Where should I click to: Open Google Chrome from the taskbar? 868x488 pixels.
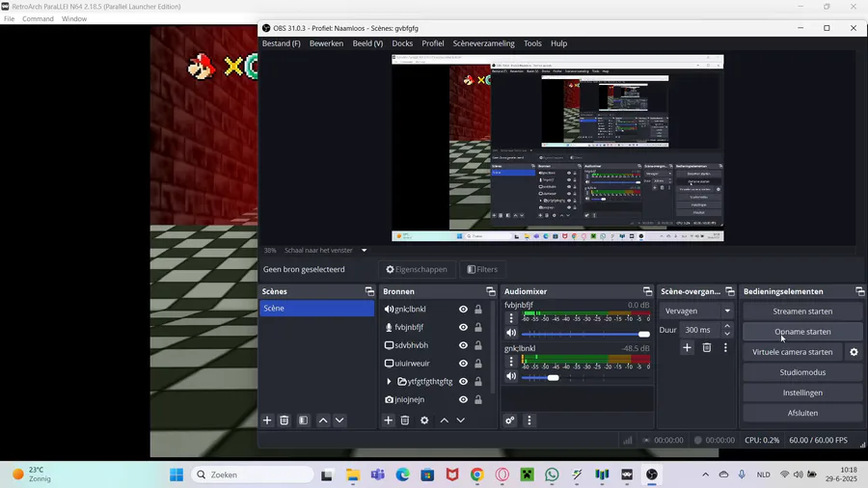477,474
